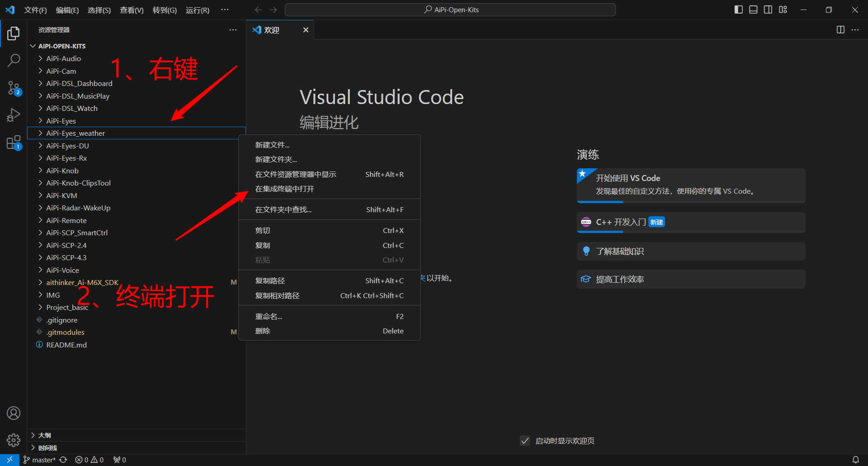Select the README.md file
The width and height of the screenshot is (868, 466).
pos(137,345)
